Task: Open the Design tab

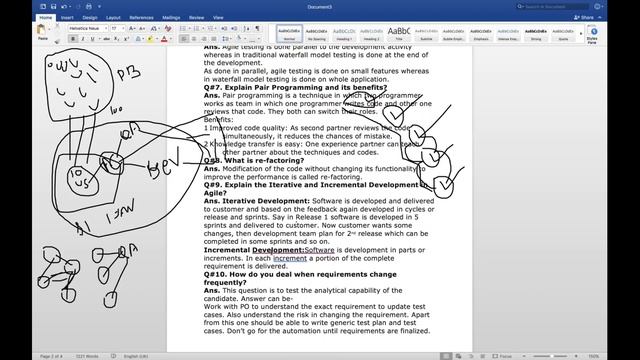Action: pyautogui.click(x=90, y=18)
